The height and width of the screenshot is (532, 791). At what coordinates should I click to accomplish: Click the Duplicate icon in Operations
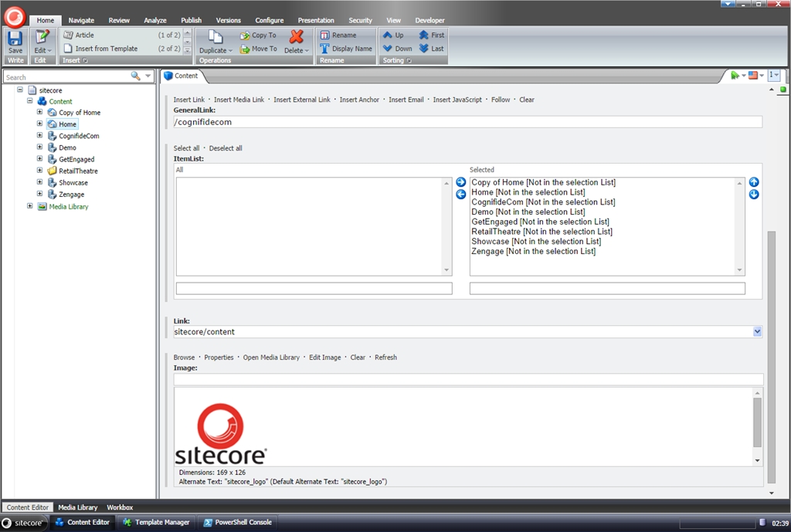click(216, 37)
